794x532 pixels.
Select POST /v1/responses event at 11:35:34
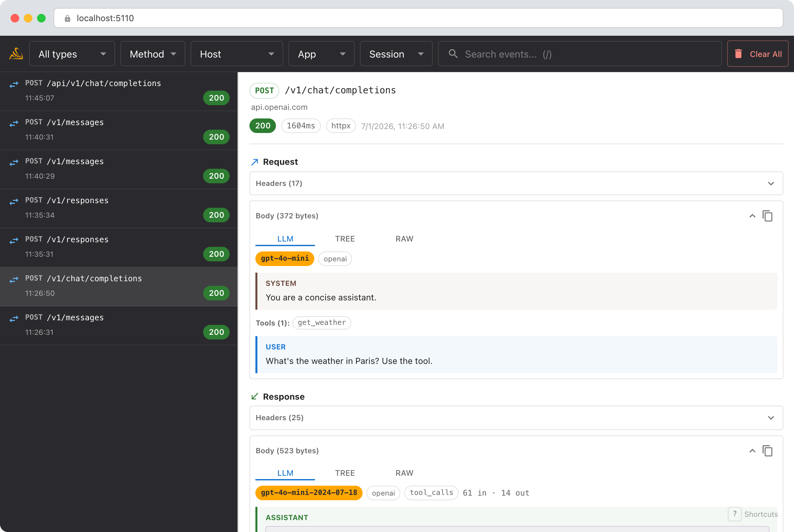119,208
